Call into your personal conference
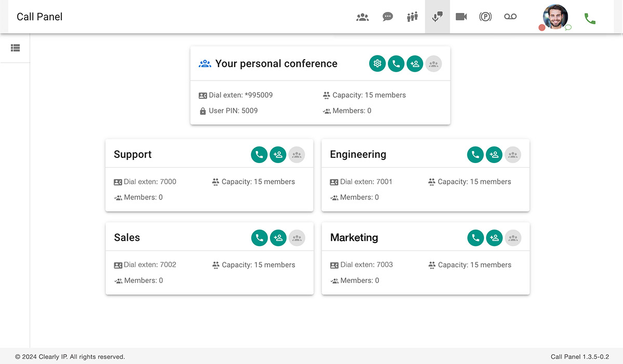Image resolution: width=623 pixels, height=364 pixels. click(x=396, y=64)
